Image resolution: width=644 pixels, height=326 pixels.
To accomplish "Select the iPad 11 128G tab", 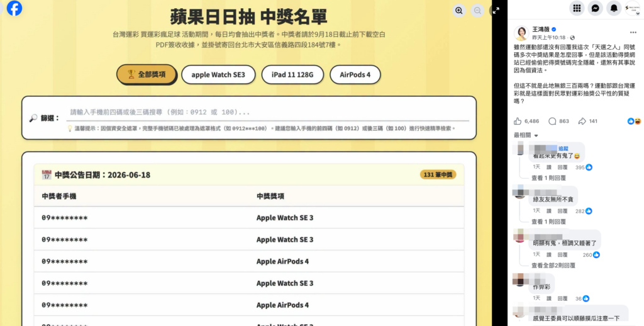I will click(292, 75).
